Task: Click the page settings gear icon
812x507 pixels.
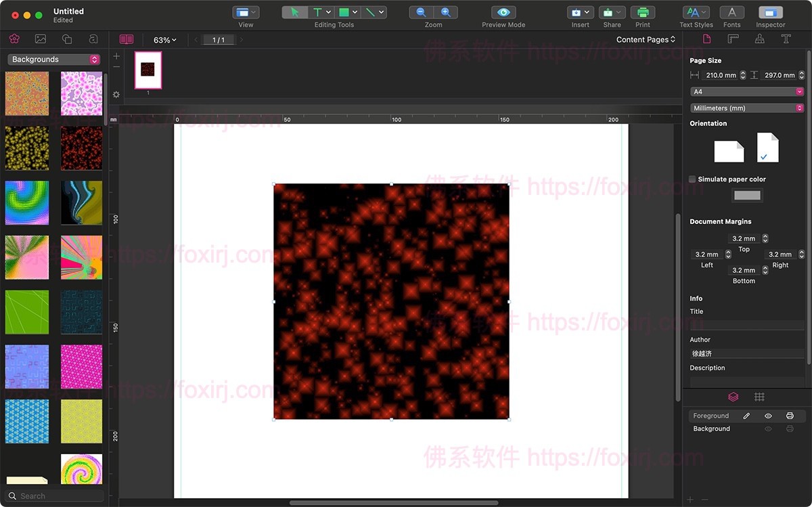Action: click(x=116, y=95)
